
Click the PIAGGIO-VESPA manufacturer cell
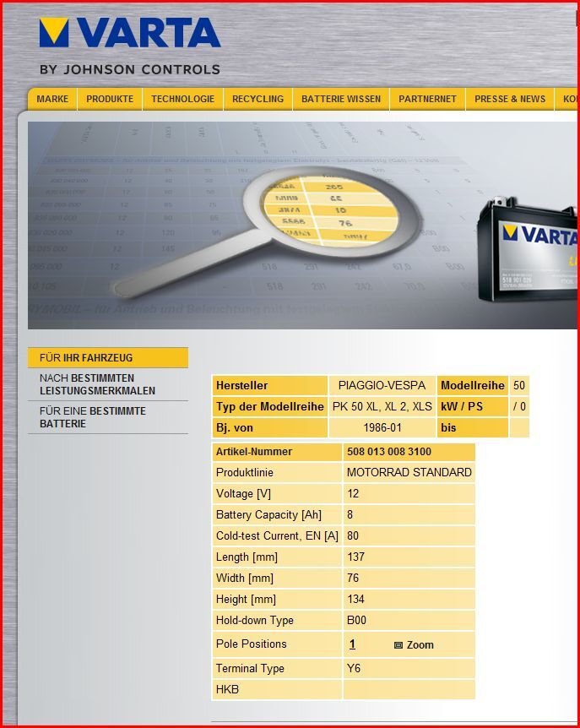382,385
